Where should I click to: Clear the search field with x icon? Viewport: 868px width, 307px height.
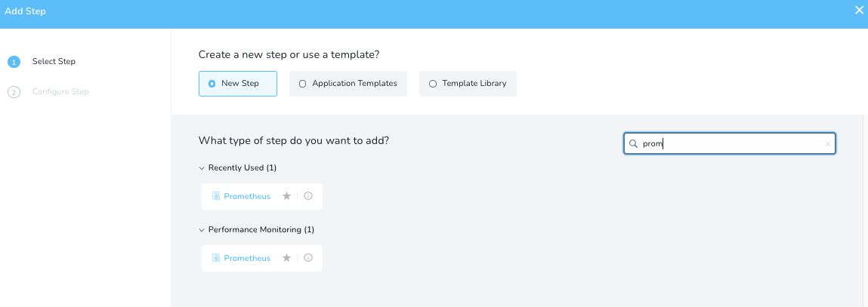(x=828, y=144)
